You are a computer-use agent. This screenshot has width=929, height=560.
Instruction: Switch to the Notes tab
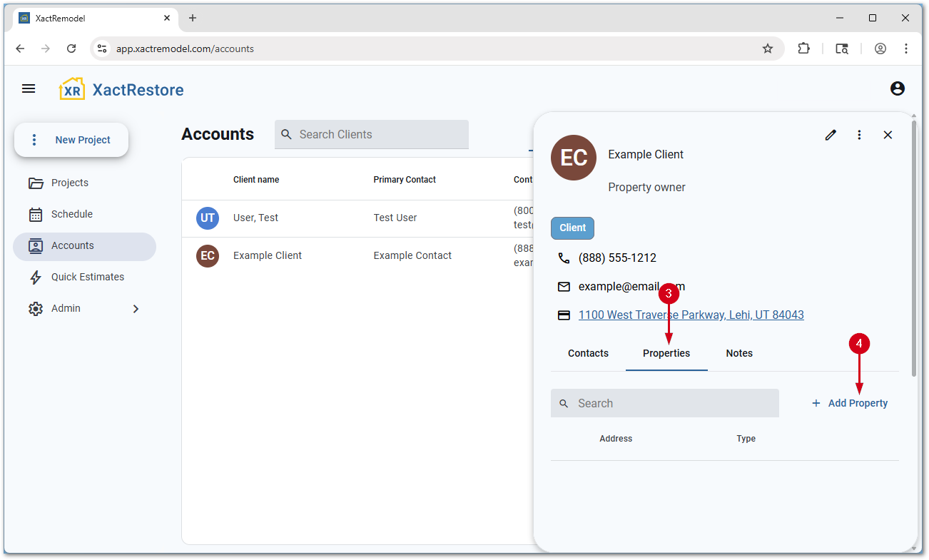click(739, 353)
